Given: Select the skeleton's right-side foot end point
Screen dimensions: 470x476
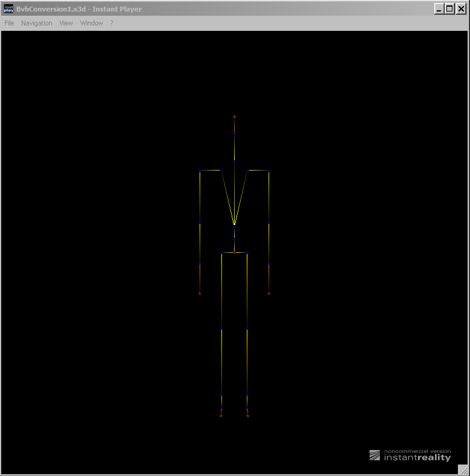Looking at the screenshot, I should pyautogui.click(x=248, y=416).
